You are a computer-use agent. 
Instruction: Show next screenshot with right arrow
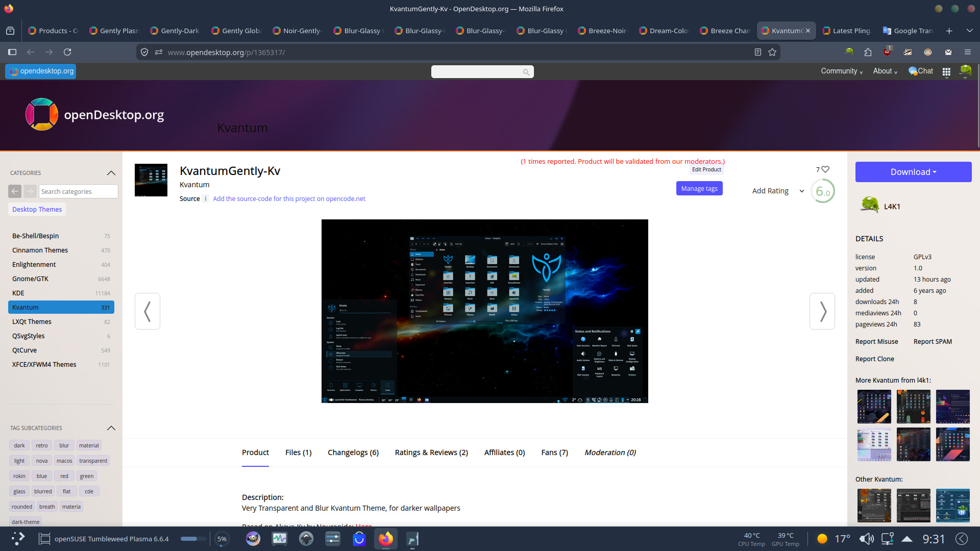[x=822, y=311]
